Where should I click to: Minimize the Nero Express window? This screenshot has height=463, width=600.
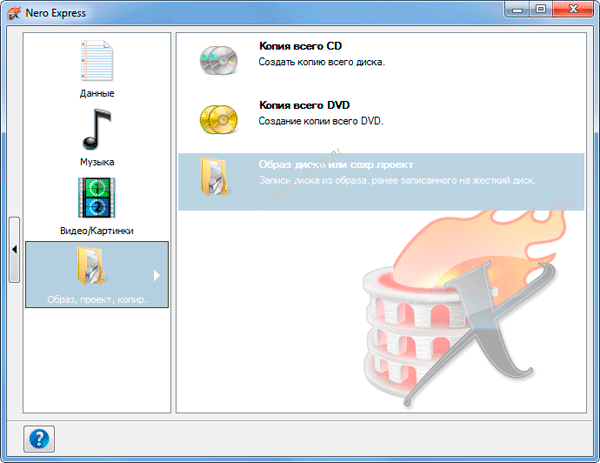point(517,9)
